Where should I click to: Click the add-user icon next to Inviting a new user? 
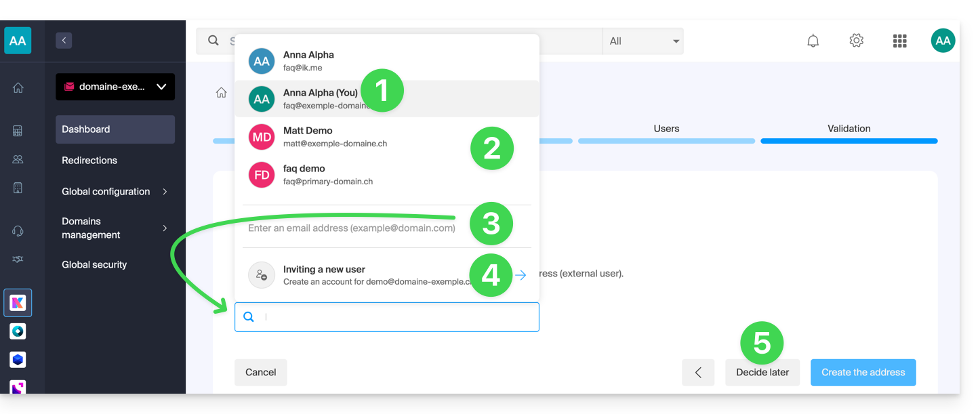(262, 275)
